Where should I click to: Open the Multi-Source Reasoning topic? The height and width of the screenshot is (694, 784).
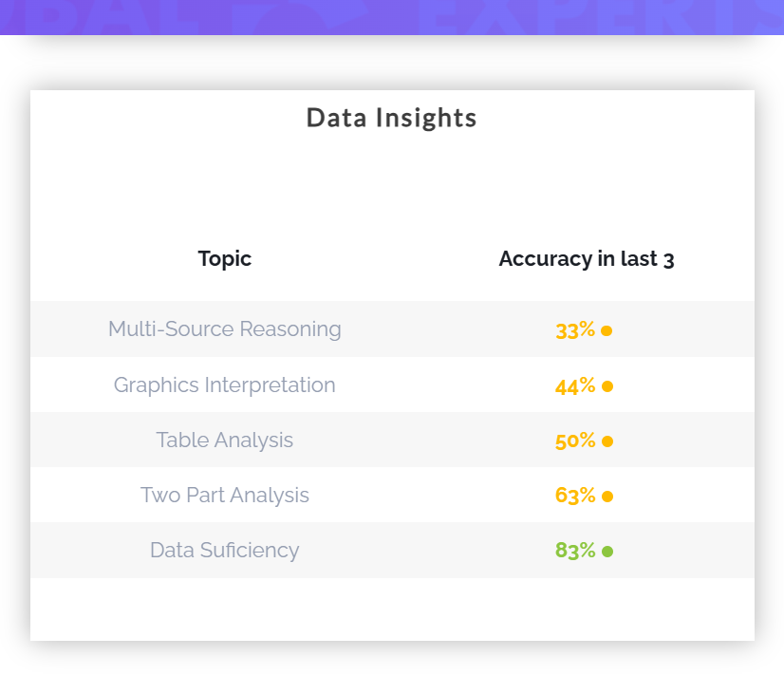(225, 329)
